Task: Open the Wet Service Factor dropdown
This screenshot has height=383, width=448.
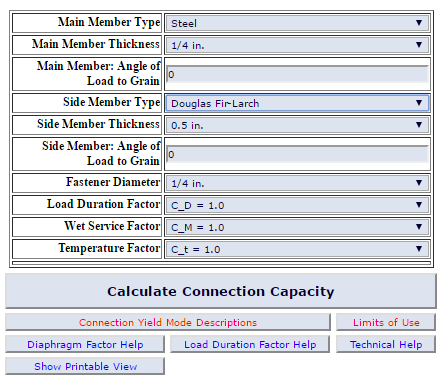Action: 297,227
